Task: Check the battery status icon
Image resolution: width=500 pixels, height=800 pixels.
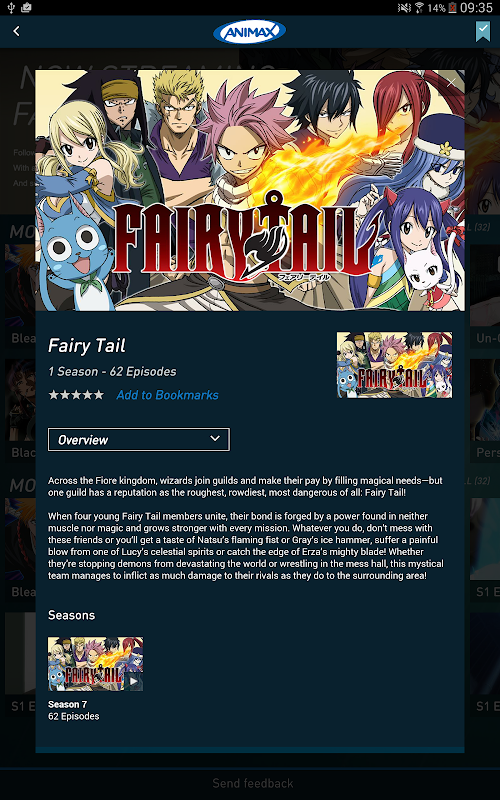Action: tap(452, 8)
